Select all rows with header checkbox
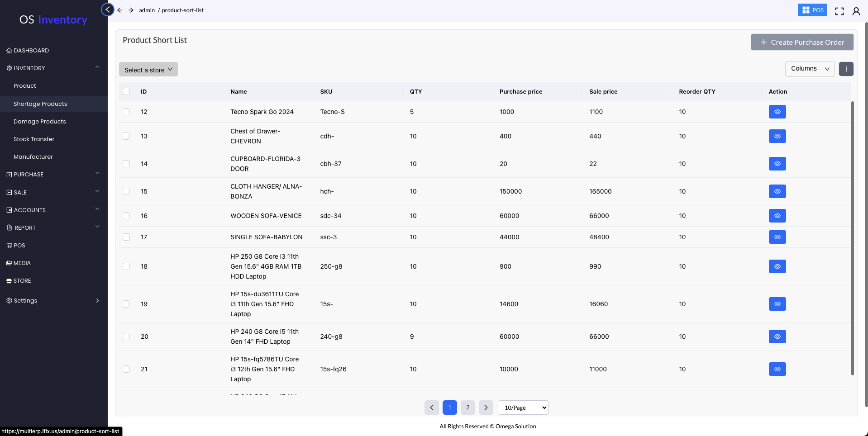This screenshot has width=868, height=436. [126, 91]
